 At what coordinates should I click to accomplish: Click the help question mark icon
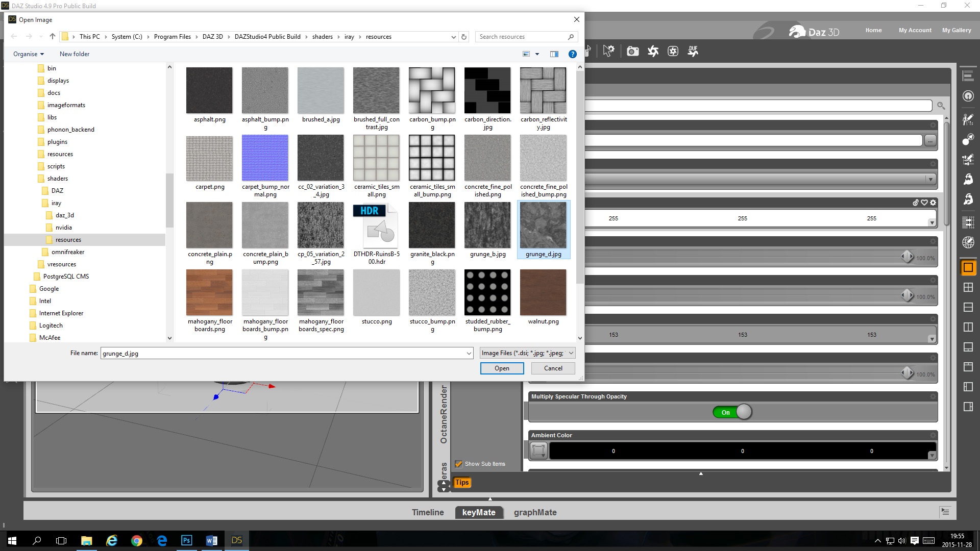[573, 54]
